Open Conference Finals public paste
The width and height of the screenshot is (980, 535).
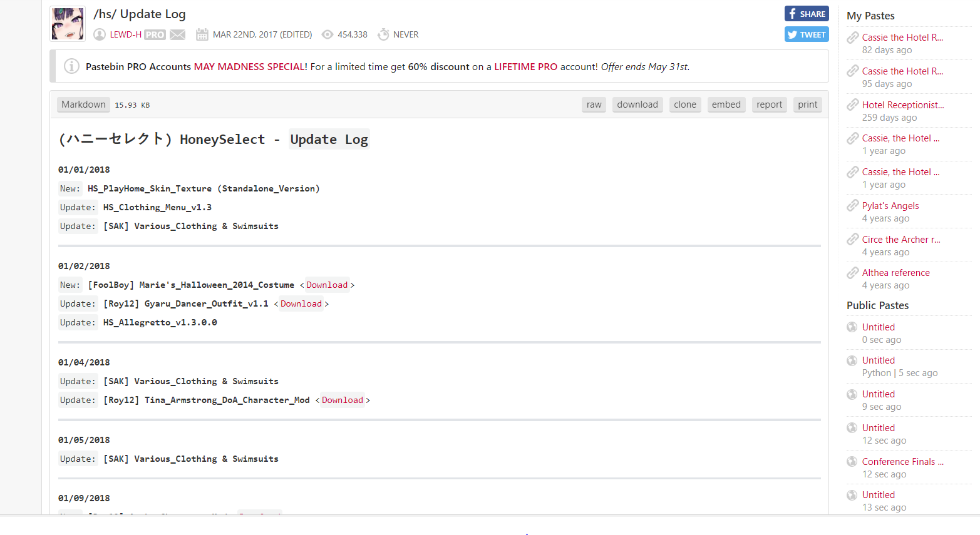click(x=903, y=462)
